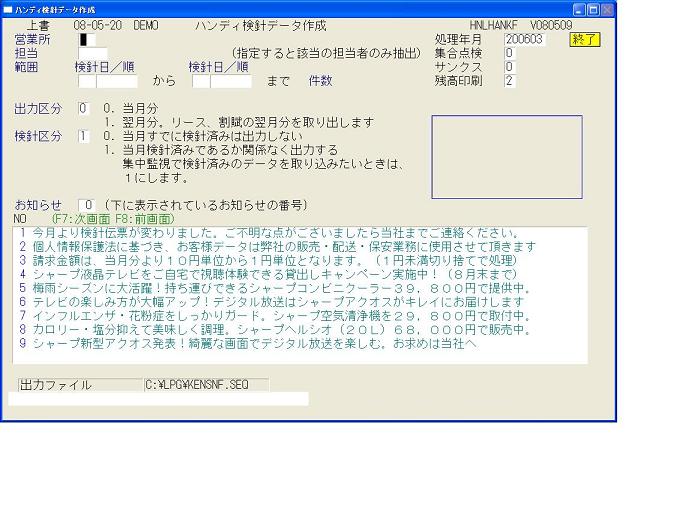Click the option text 0. 当月分
682x512 pixels.
tap(130, 108)
